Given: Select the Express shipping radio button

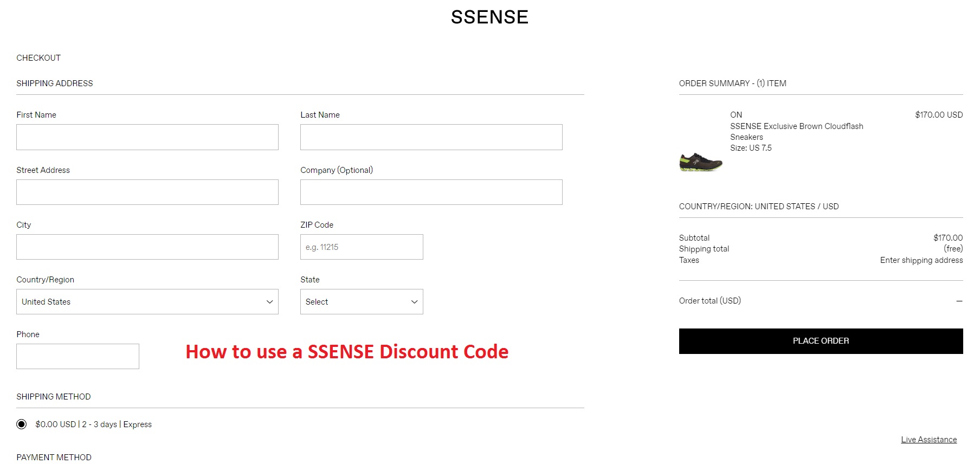Looking at the screenshot, I should (x=22, y=424).
